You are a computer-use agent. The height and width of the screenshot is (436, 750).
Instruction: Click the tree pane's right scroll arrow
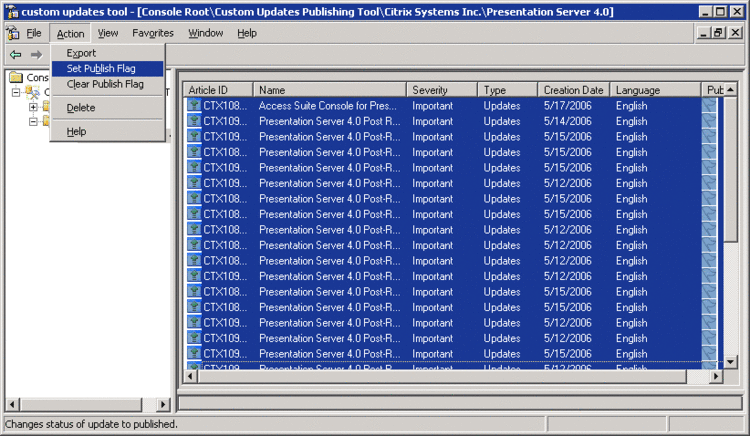coord(163,404)
